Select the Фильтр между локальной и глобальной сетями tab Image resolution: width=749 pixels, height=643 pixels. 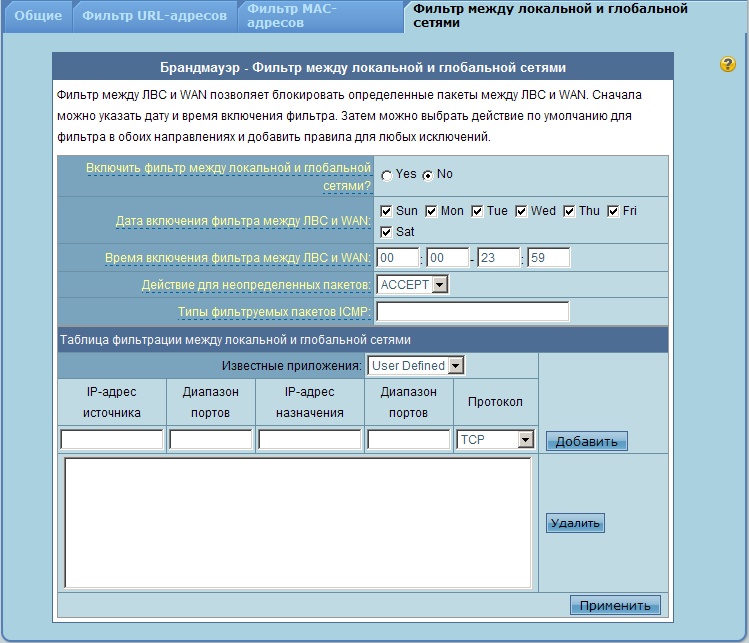point(573,16)
